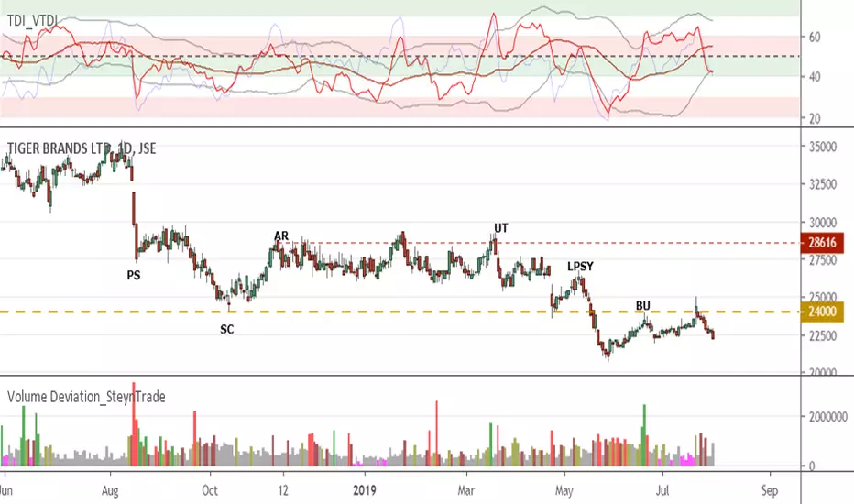854x504 pixels.
Task: Click the 32500 price axis value
Action: 823,184
